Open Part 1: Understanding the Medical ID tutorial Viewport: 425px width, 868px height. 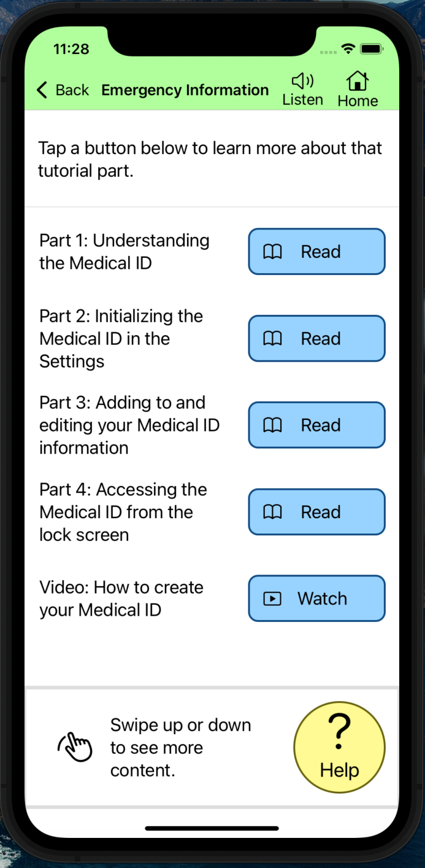point(316,252)
